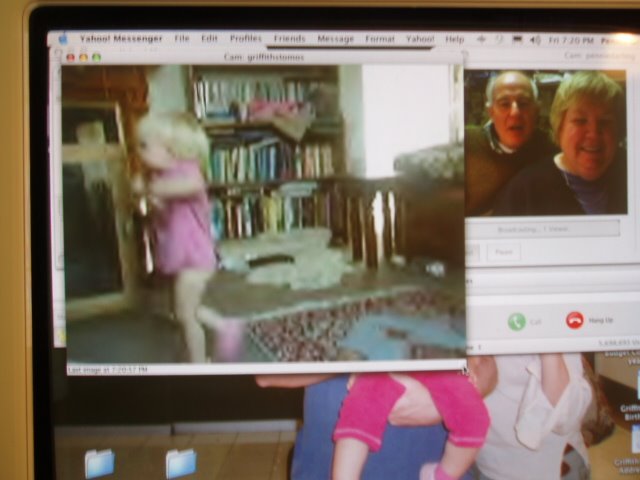Open the File menu
This screenshot has width=640, height=480.
pyautogui.click(x=182, y=39)
